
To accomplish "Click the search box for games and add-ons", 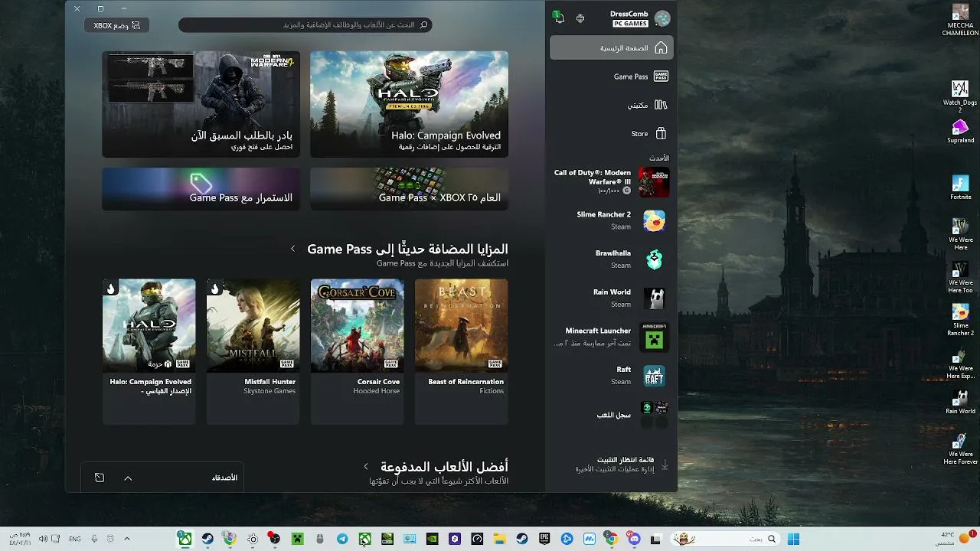I will (x=305, y=25).
